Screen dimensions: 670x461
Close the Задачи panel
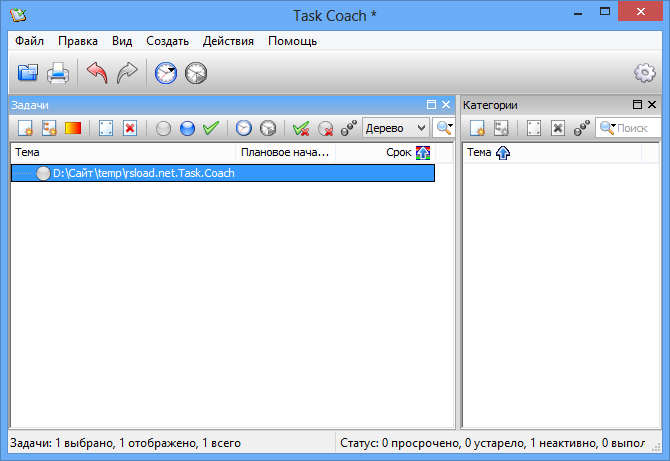(x=446, y=105)
